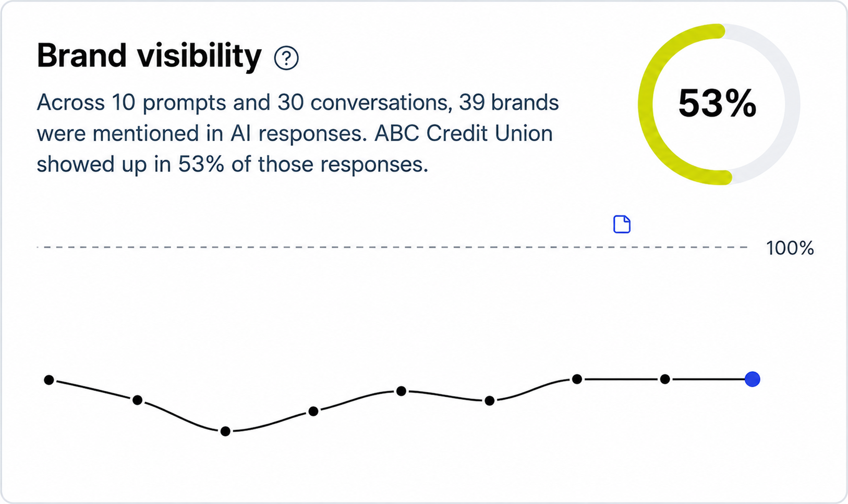Click the dashed 100% reference line
The image size is (848, 504).
392,247
